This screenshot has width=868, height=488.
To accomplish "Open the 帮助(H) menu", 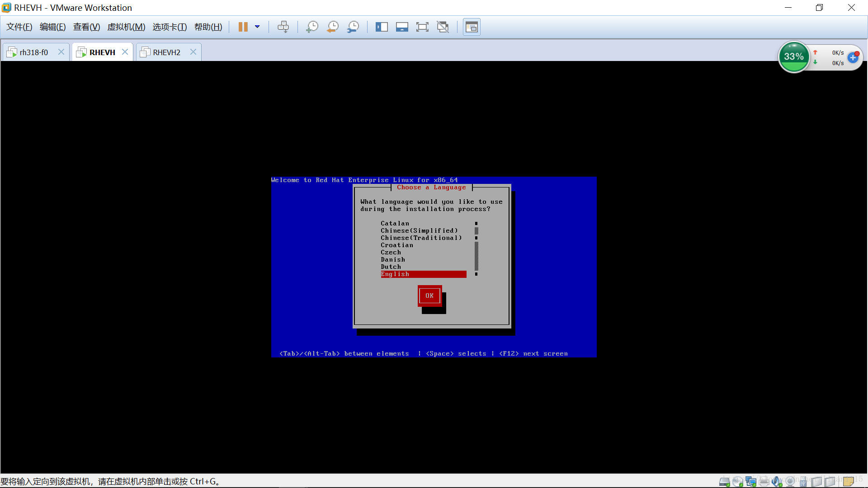I will tap(208, 27).
